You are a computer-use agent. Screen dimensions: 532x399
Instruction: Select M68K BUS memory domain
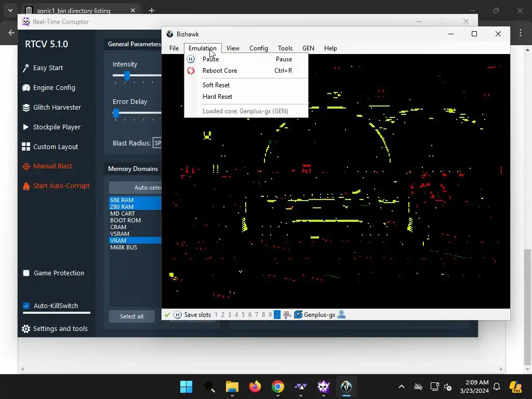[135, 247]
